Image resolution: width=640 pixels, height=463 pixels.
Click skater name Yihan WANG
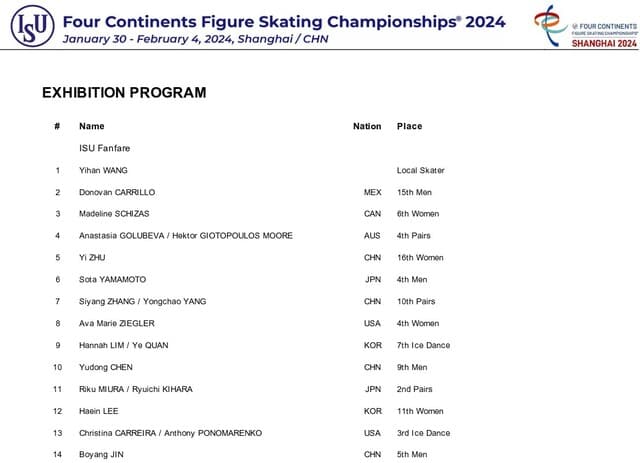click(x=103, y=170)
